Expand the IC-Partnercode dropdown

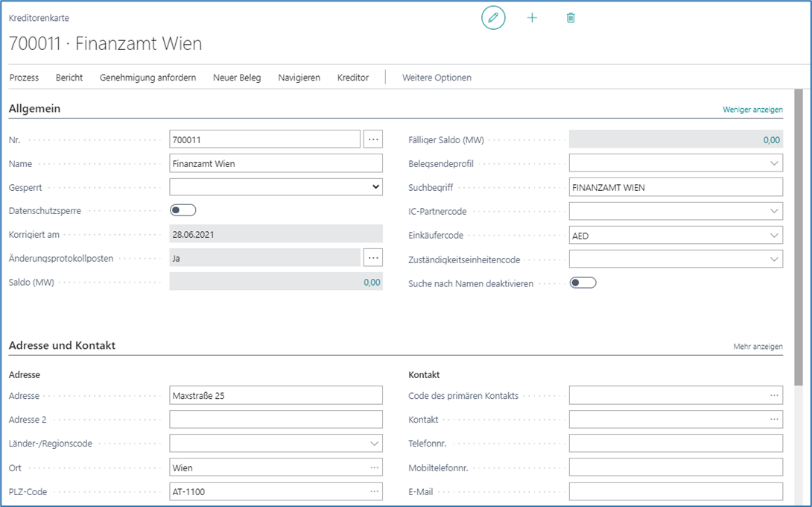point(774,211)
